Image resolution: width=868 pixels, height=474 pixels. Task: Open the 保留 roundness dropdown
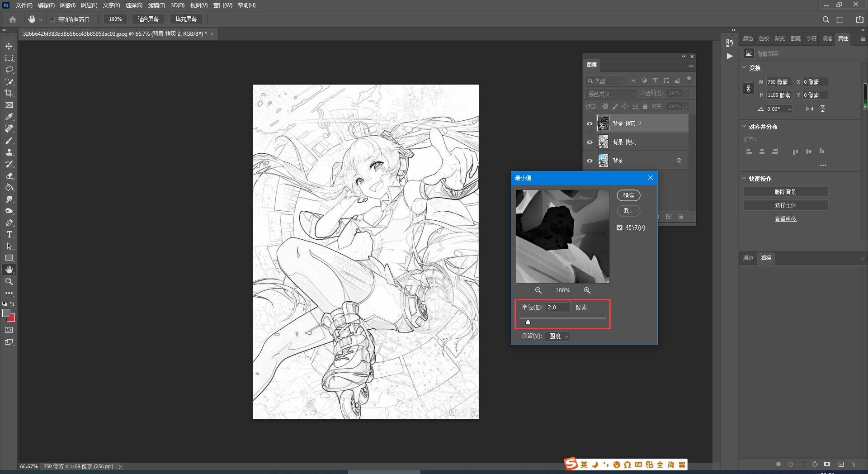(557, 336)
